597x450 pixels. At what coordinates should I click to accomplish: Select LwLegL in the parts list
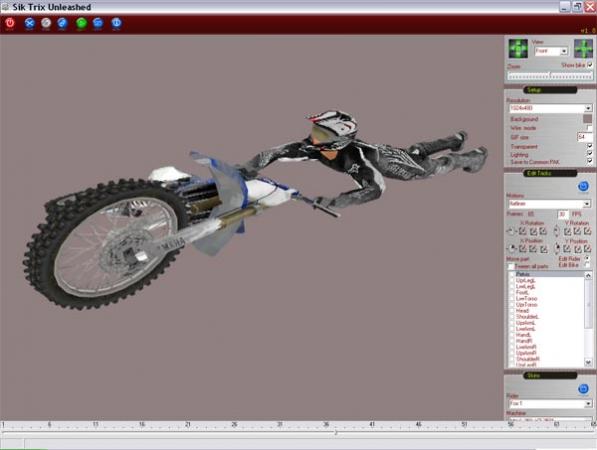coord(525,286)
